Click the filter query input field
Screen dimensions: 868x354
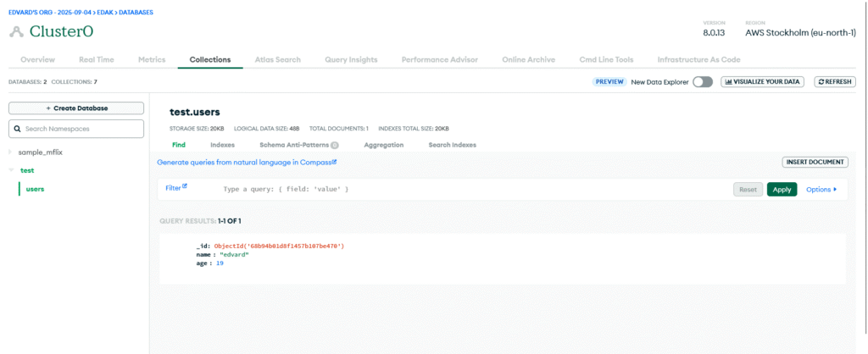click(466, 190)
